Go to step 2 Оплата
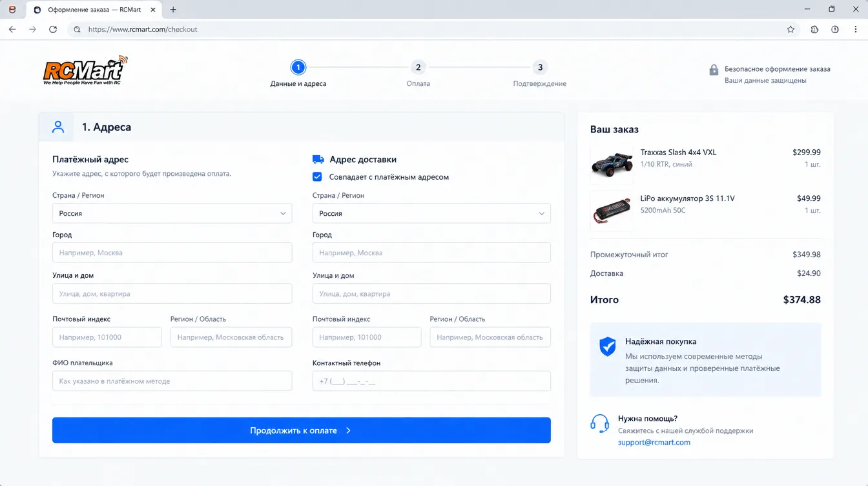 (x=418, y=67)
